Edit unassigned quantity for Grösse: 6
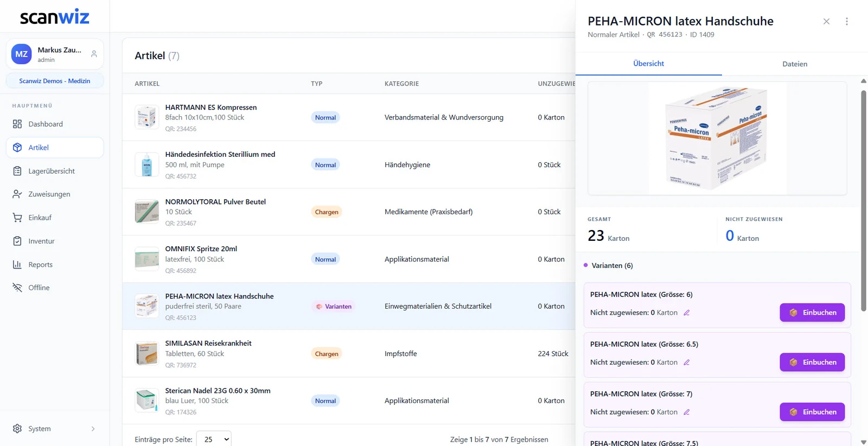The height and width of the screenshot is (446, 868). [687, 313]
